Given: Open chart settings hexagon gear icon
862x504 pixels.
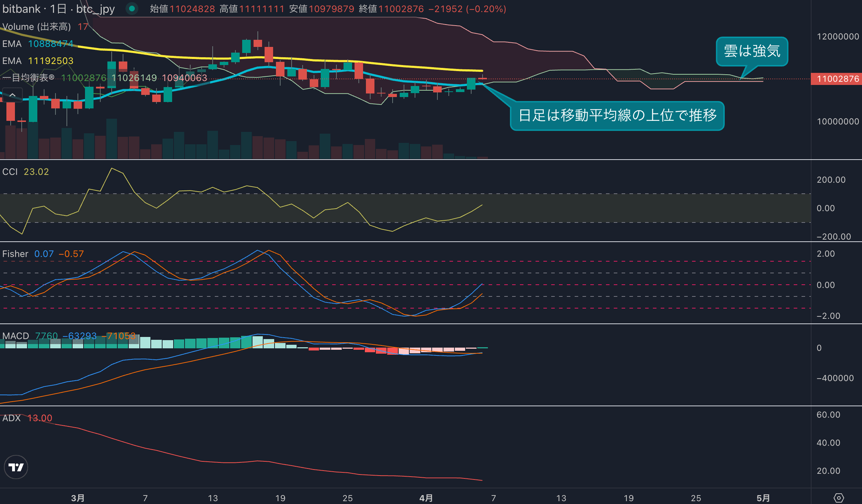Looking at the screenshot, I should click(839, 498).
